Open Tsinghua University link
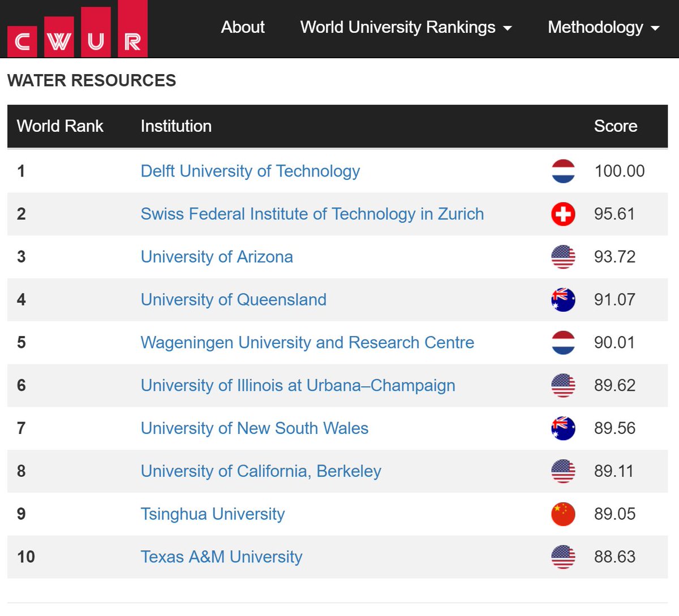The image size is (679, 616). [x=213, y=514]
